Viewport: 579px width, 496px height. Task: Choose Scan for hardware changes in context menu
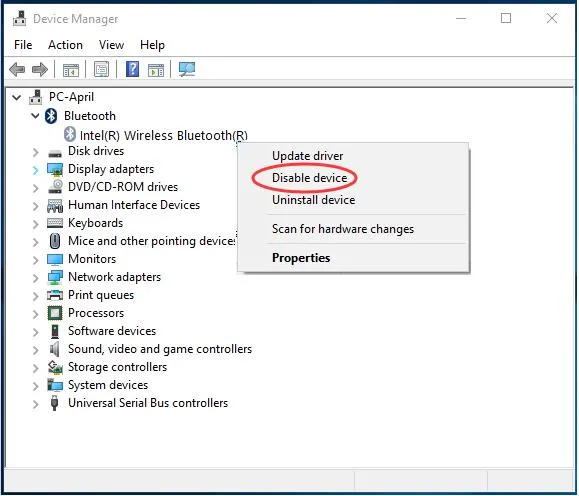pos(343,229)
